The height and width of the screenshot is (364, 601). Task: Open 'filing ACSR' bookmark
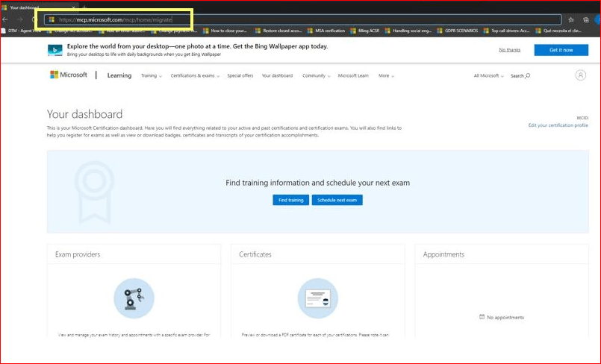pyautogui.click(x=365, y=31)
